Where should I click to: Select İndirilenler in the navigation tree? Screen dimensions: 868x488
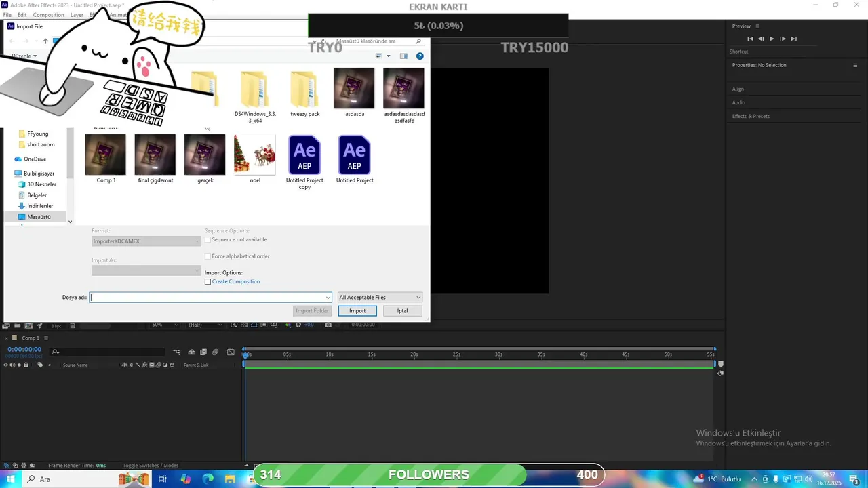pos(40,206)
